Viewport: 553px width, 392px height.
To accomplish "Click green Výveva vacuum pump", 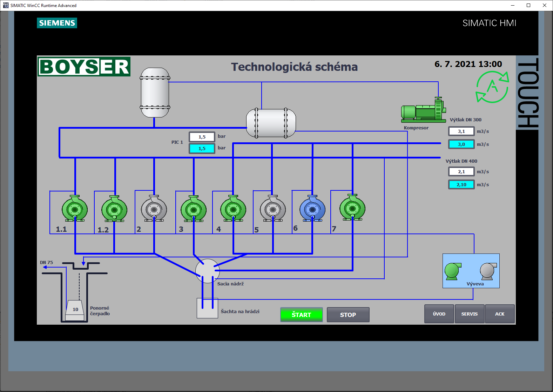I will click(453, 271).
